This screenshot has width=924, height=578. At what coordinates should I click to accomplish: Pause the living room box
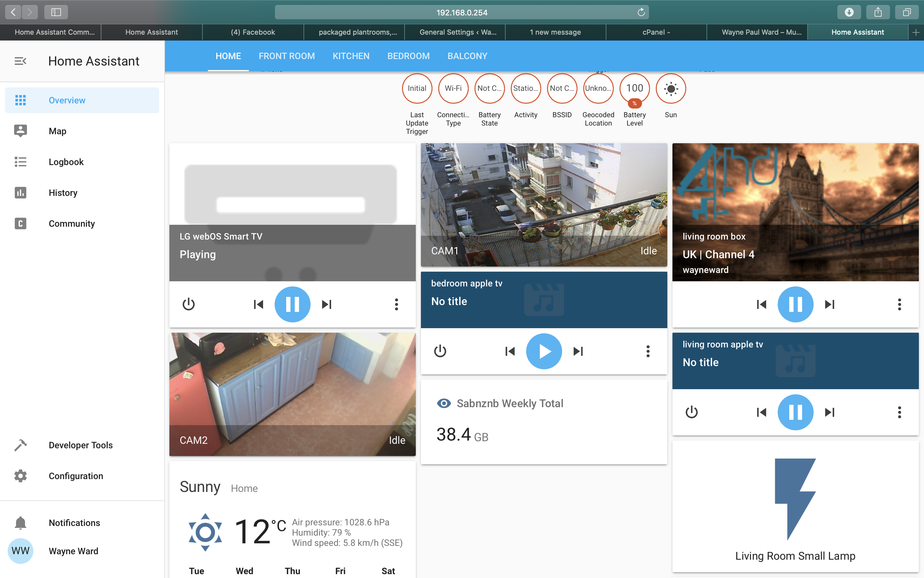(x=795, y=304)
